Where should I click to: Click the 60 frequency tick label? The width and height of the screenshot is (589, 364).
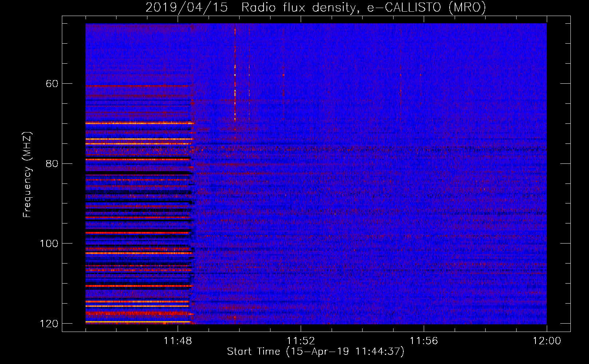click(52, 84)
